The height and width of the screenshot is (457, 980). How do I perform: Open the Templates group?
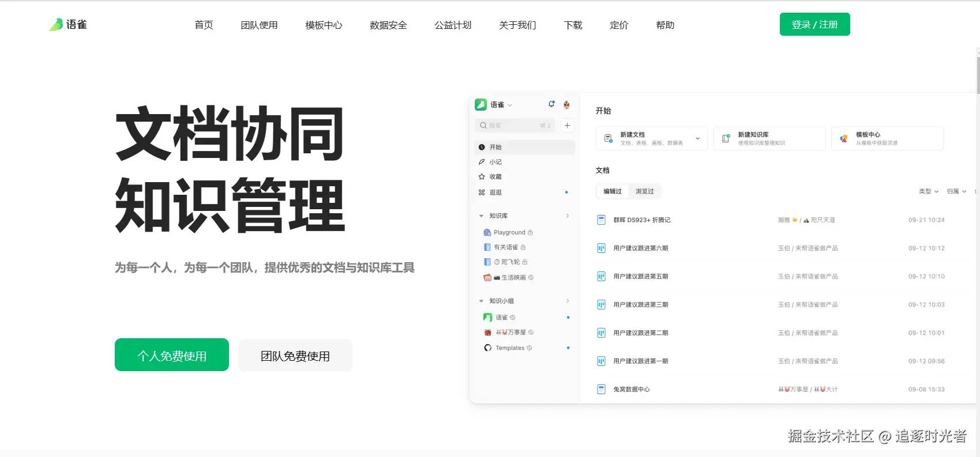click(508, 348)
